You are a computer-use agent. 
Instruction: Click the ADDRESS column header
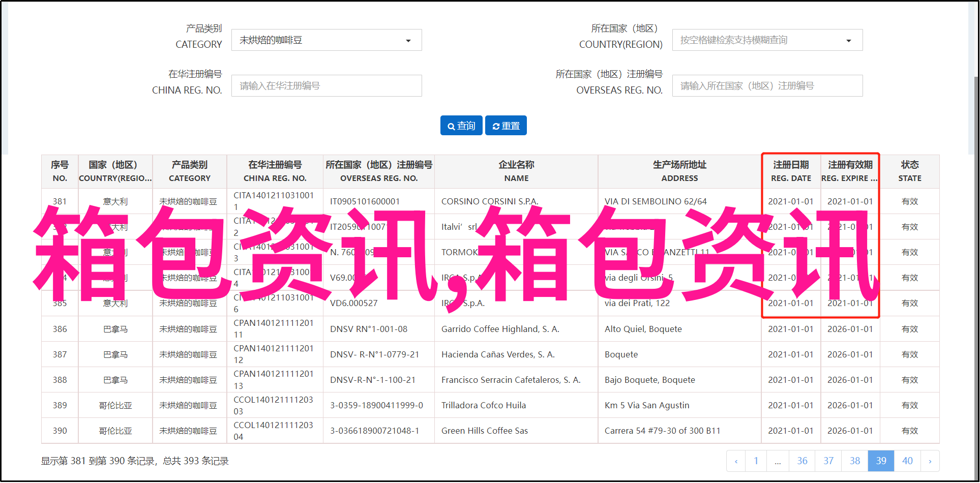point(679,171)
